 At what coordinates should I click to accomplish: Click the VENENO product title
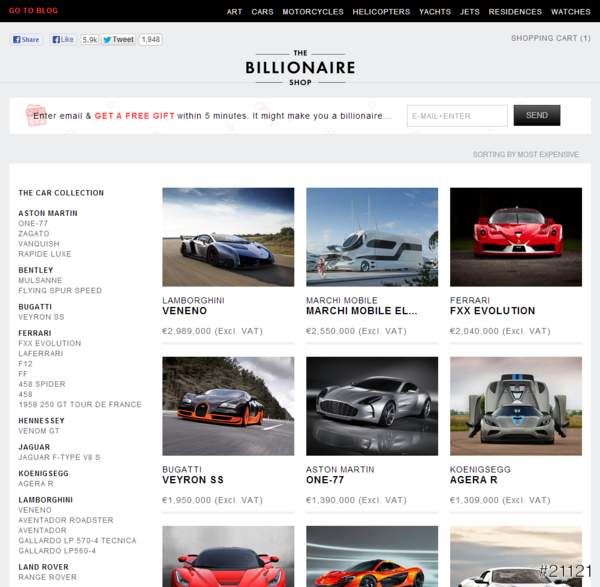click(184, 311)
